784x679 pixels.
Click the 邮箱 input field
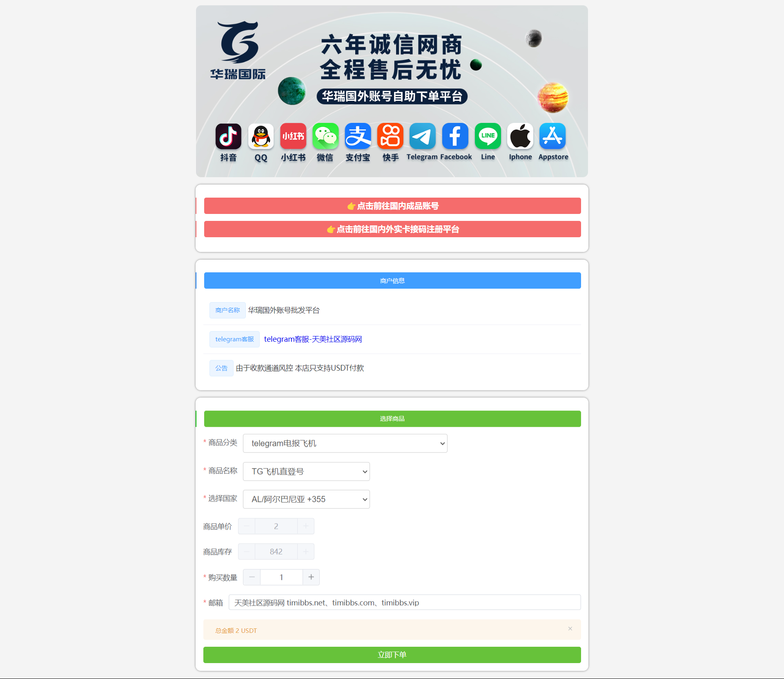pyautogui.click(x=405, y=602)
